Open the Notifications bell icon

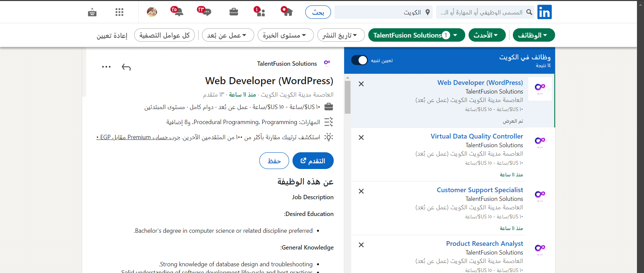click(177, 11)
